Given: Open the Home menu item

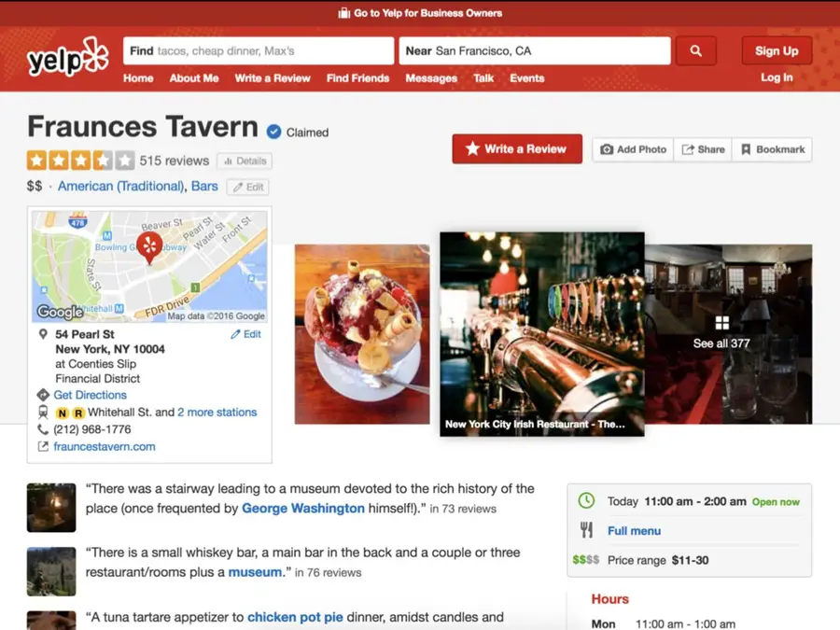Looking at the screenshot, I should tap(138, 78).
